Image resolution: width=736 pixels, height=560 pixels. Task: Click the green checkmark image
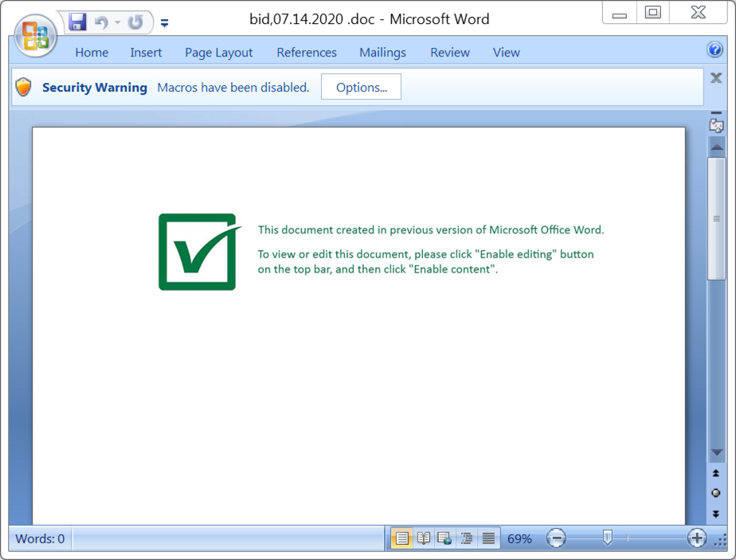[199, 252]
